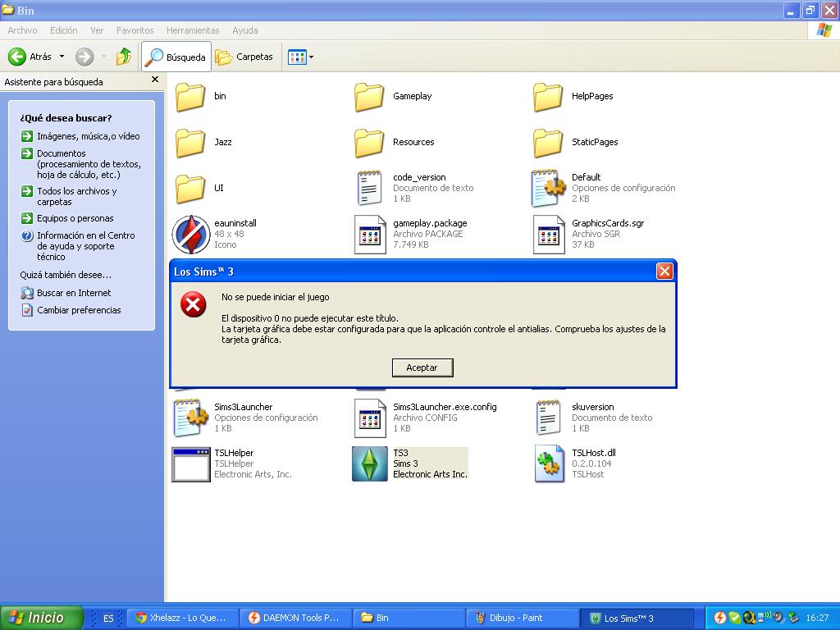
Task: Select the TS3 Sims 3 executable icon
Action: pos(370,464)
